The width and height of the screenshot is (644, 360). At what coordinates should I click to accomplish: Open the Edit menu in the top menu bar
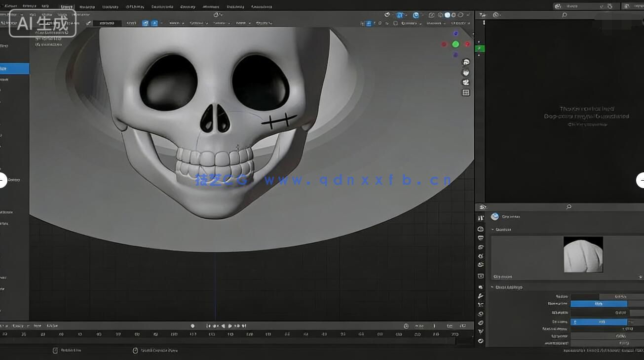point(30,6)
